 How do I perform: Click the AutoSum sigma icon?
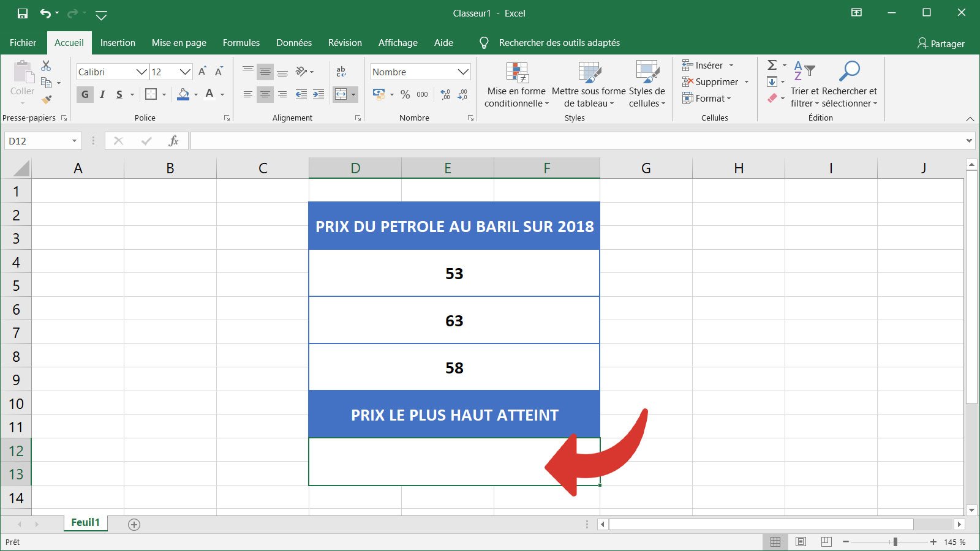tap(772, 64)
